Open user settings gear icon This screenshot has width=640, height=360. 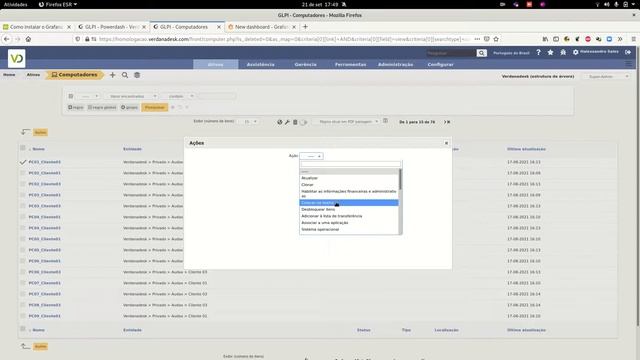click(x=576, y=52)
